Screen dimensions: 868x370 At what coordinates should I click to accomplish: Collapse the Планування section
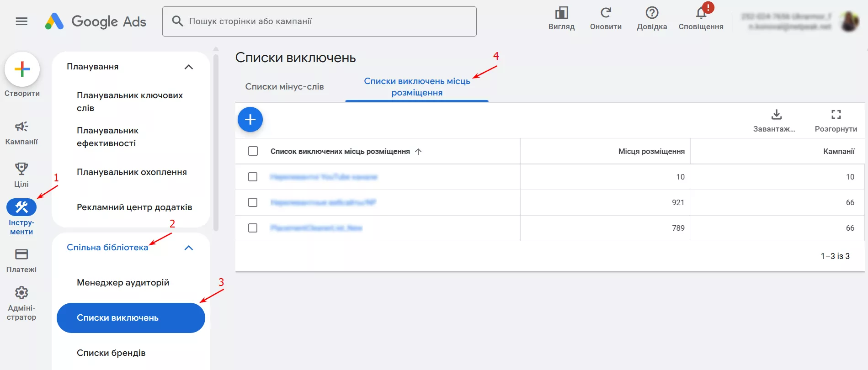(x=188, y=66)
